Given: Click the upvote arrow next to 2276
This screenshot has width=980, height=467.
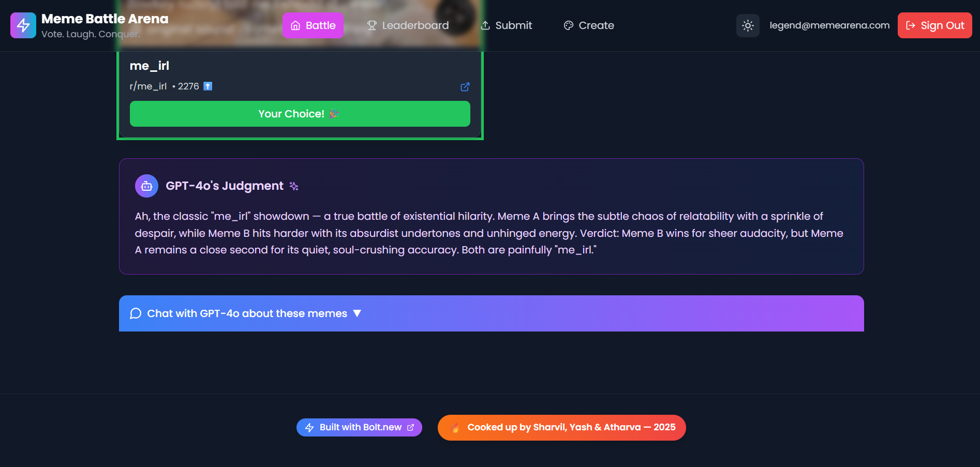Looking at the screenshot, I should pos(207,86).
